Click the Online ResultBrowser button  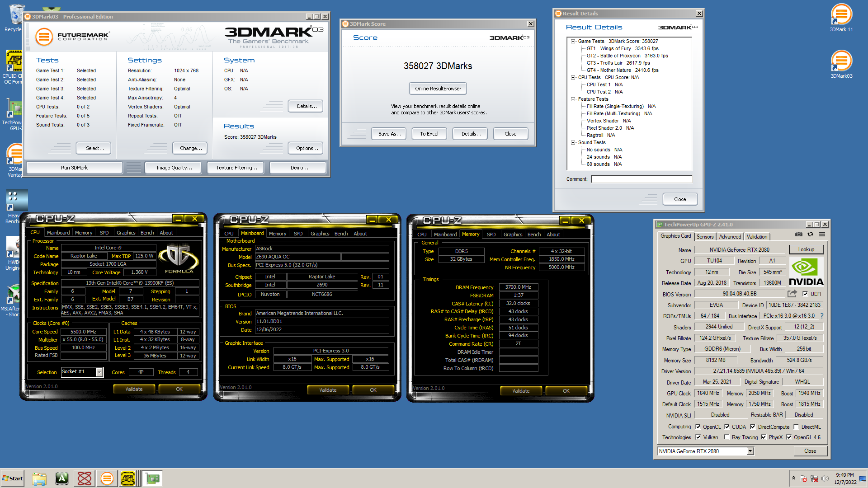tap(438, 89)
